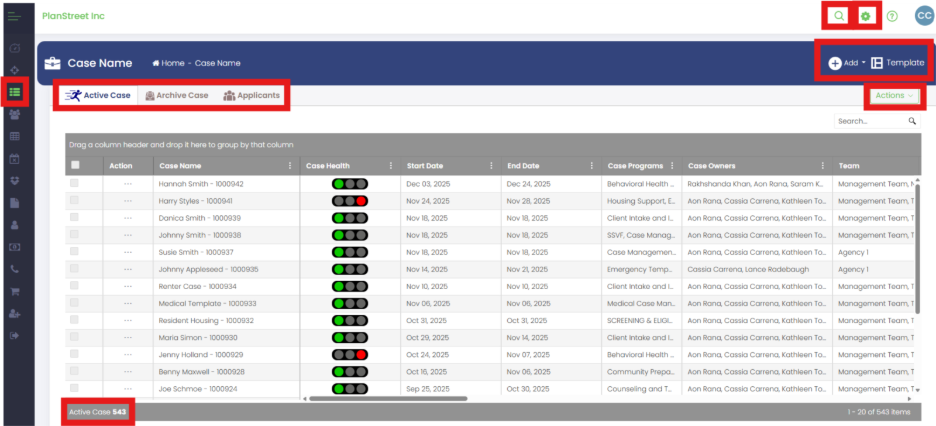Open the green settings gear icon

tap(865, 16)
